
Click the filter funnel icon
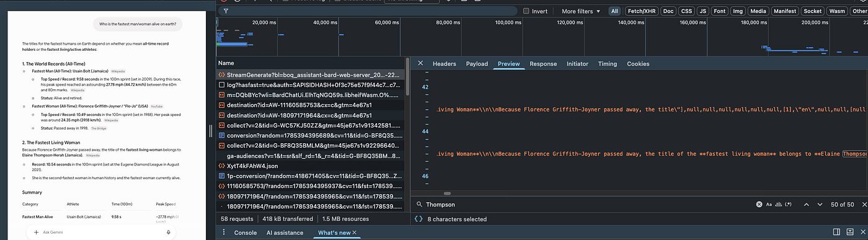[225, 11]
